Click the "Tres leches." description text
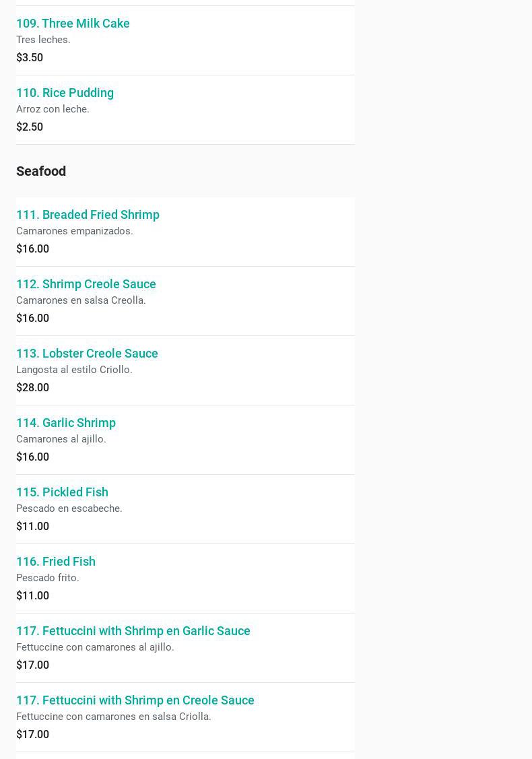This screenshot has width=532, height=759. pos(43,40)
